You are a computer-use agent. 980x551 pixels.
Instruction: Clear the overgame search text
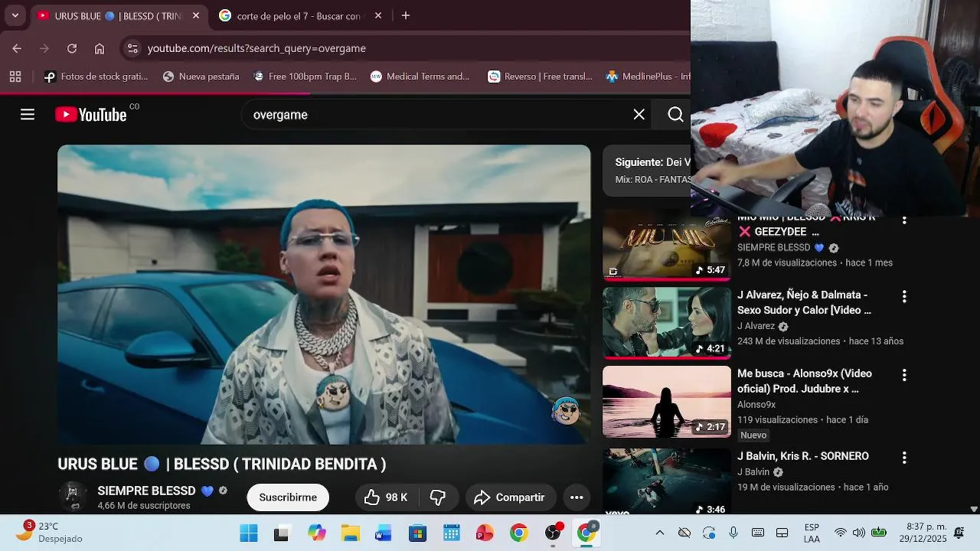[639, 115]
